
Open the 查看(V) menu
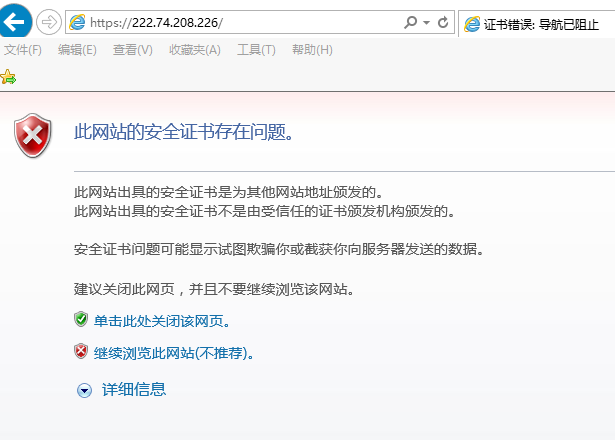coord(133,50)
